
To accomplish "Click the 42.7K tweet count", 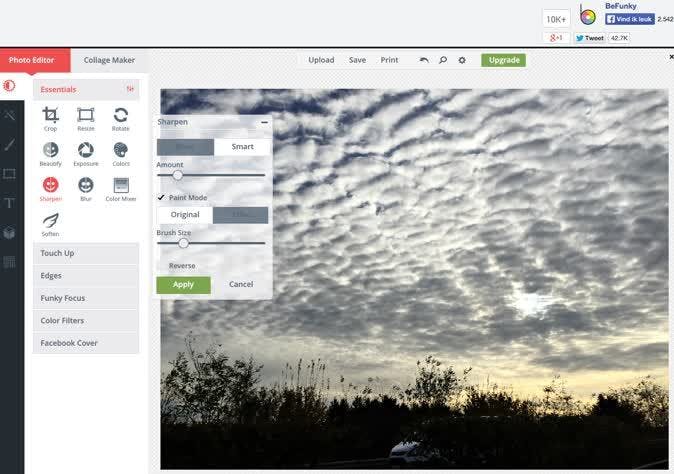I will click(619, 38).
